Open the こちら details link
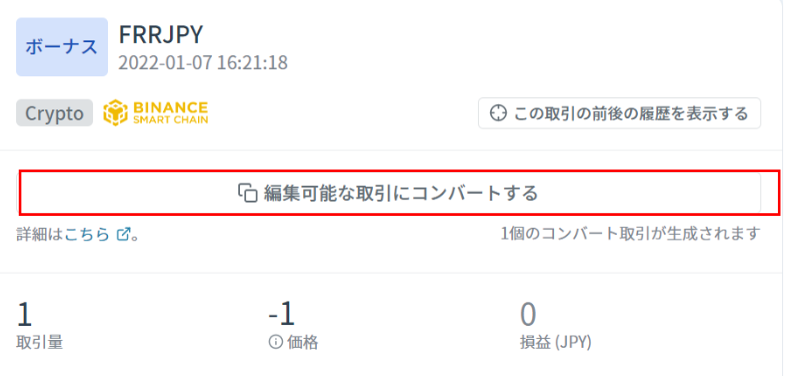 tap(87, 234)
